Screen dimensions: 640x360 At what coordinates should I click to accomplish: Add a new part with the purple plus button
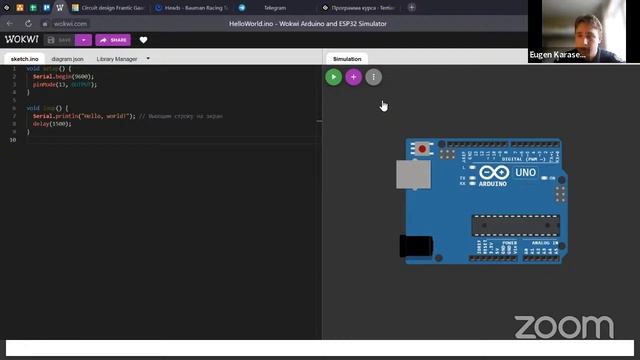coord(353,77)
